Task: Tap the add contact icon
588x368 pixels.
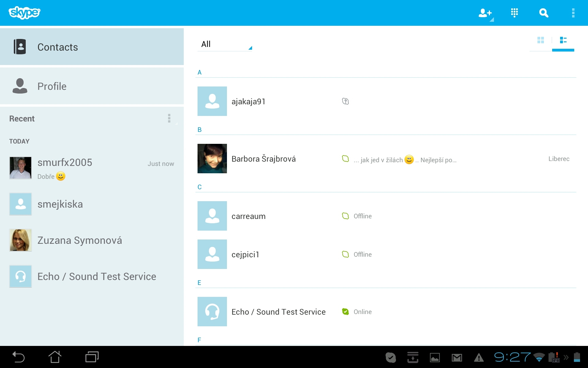Action: [485, 13]
